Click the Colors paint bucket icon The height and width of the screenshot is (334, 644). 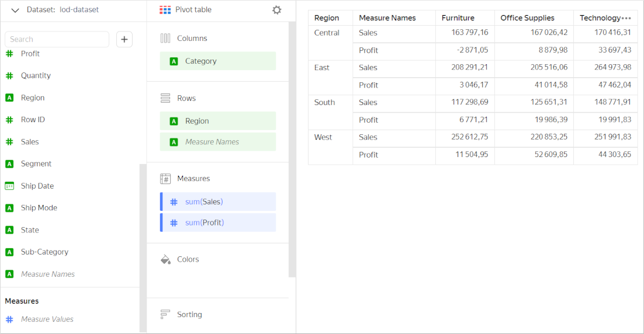pos(165,259)
